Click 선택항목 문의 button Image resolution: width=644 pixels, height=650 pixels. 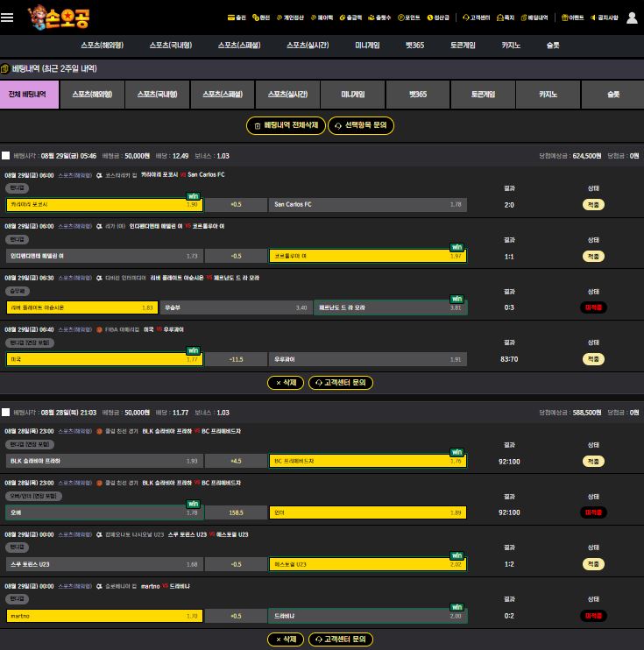[x=361, y=126]
